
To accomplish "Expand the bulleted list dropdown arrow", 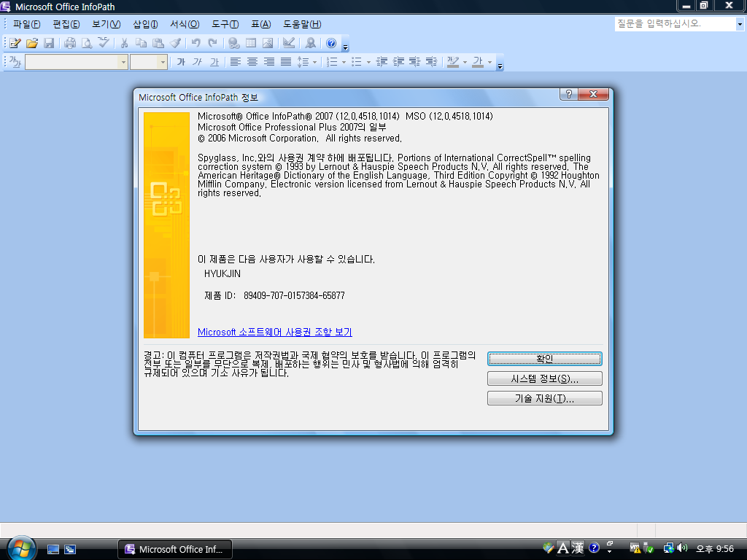I will click(368, 63).
